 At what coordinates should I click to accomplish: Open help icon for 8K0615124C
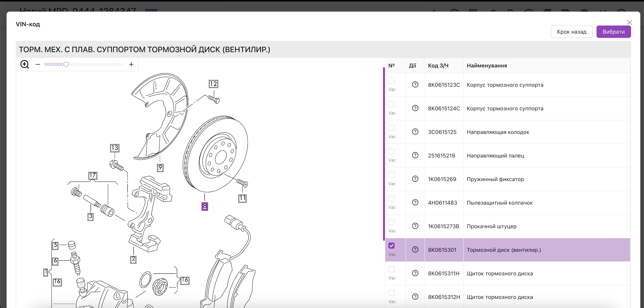pyautogui.click(x=415, y=108)
